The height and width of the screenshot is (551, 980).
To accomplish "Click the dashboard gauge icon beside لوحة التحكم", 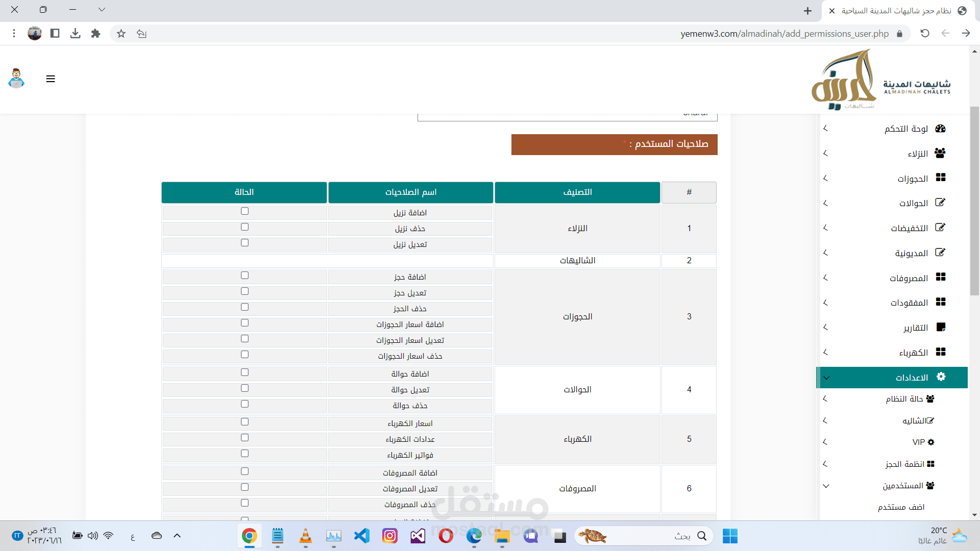I will (x=940, y=129).
